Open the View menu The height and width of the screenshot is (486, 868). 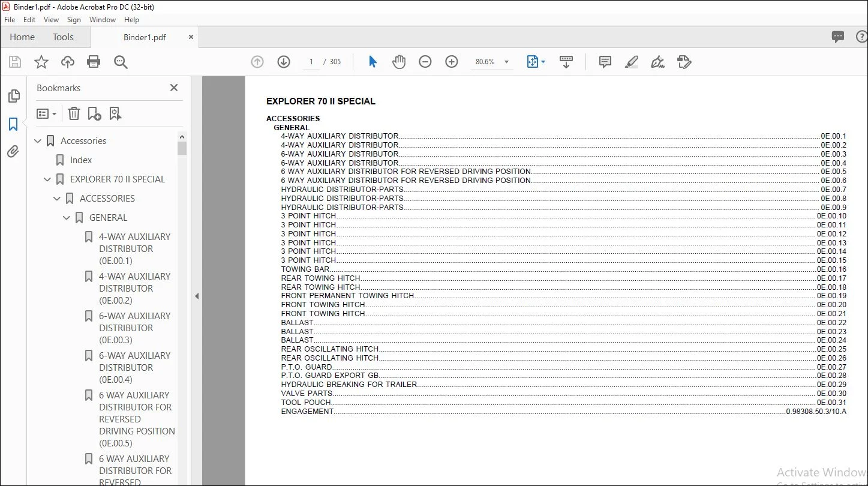click(52, 20)
